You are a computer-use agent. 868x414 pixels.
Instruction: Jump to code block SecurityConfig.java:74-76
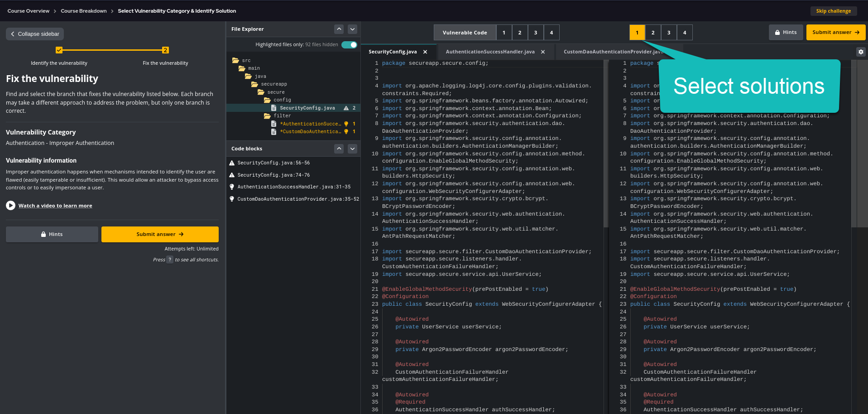[273, 175]
